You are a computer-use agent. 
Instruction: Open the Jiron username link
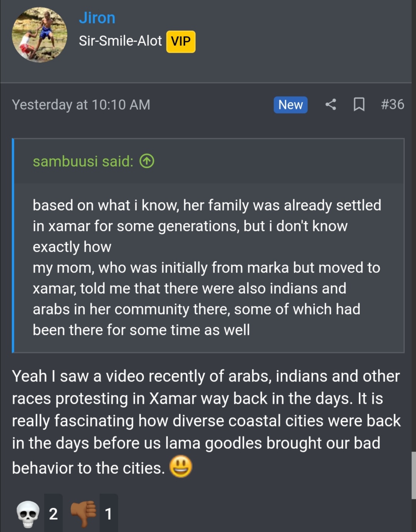[97, 18]
